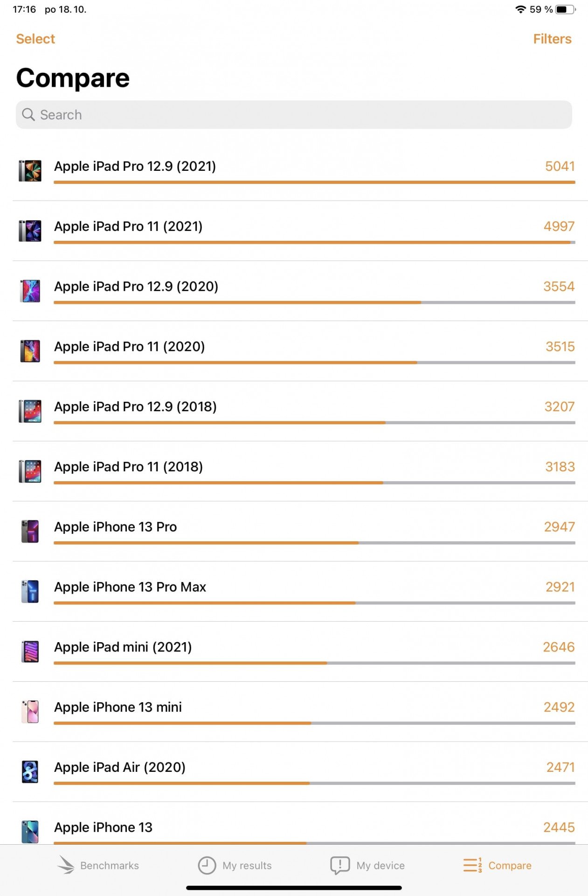Tap the Select button
The width and height of the screenshot is (588, 896).
point(35,39)
